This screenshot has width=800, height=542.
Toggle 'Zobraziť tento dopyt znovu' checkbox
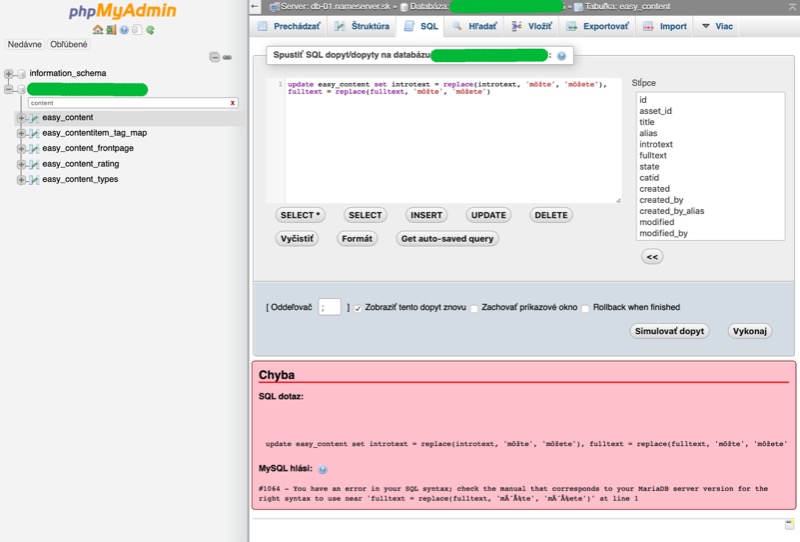point(358,308)
